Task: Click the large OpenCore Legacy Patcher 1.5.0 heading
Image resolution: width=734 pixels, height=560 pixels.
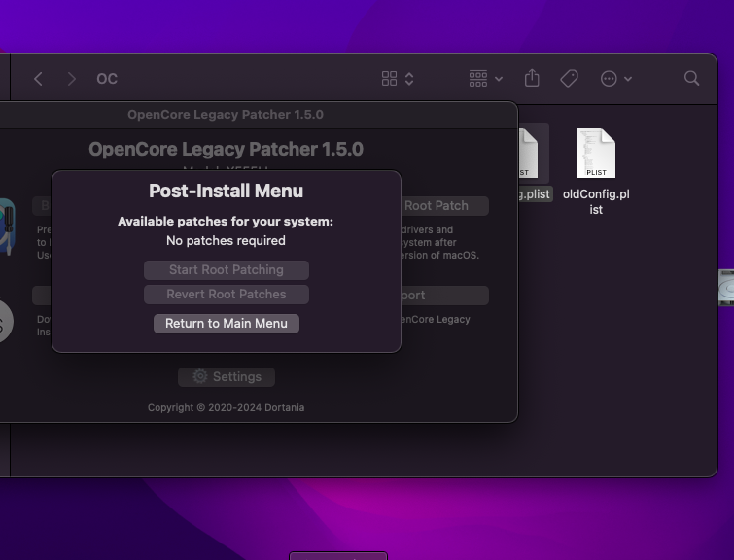Action: tap(227, 149)
